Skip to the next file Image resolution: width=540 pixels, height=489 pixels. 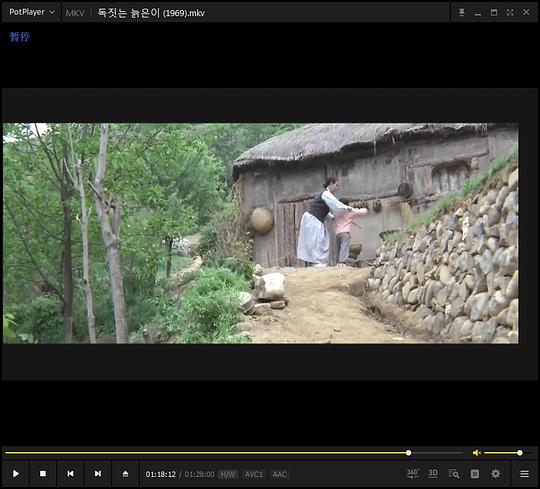click(x=98, y=474)
